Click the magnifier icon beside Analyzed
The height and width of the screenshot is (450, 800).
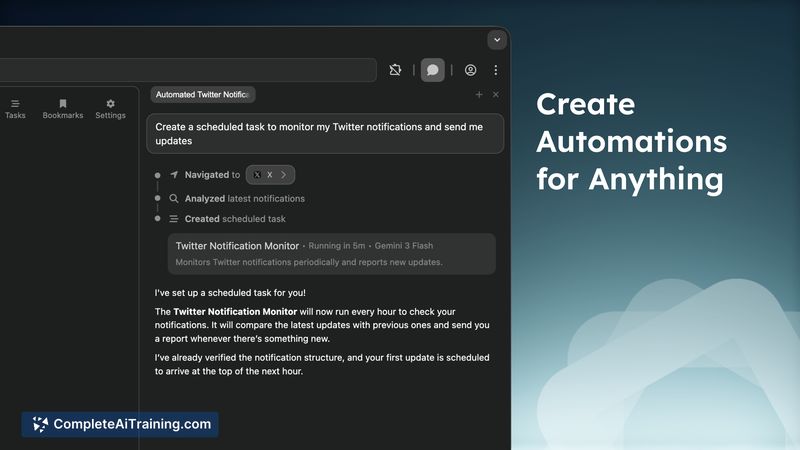[x=173, y=198]
